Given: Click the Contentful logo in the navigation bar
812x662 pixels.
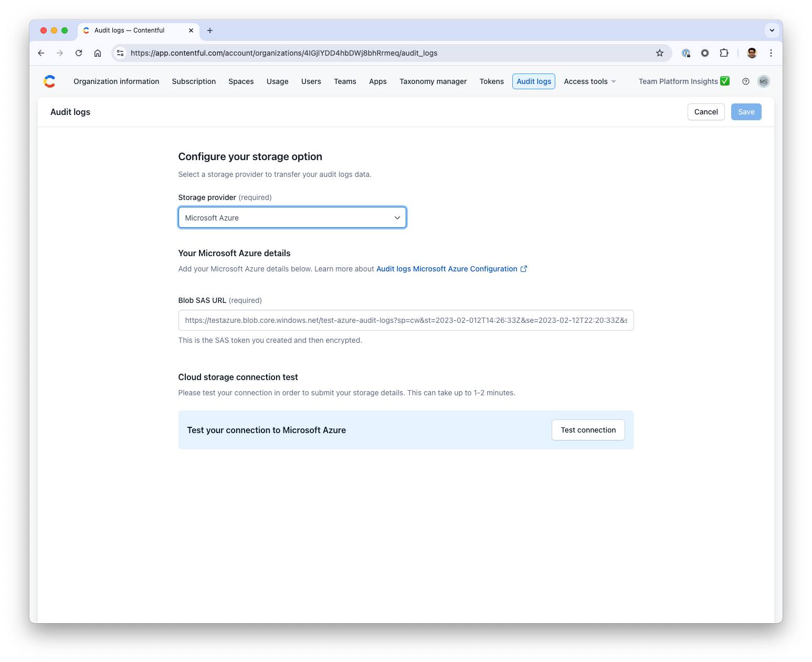Looking at the screenshot, I should coord(49,81).
